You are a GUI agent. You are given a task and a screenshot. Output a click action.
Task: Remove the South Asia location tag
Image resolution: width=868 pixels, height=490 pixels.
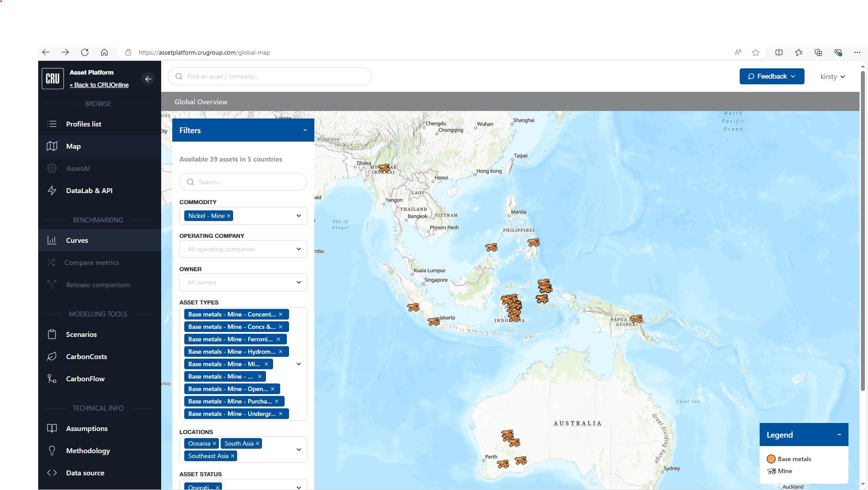pyautogui.click(x=257, y=443)
